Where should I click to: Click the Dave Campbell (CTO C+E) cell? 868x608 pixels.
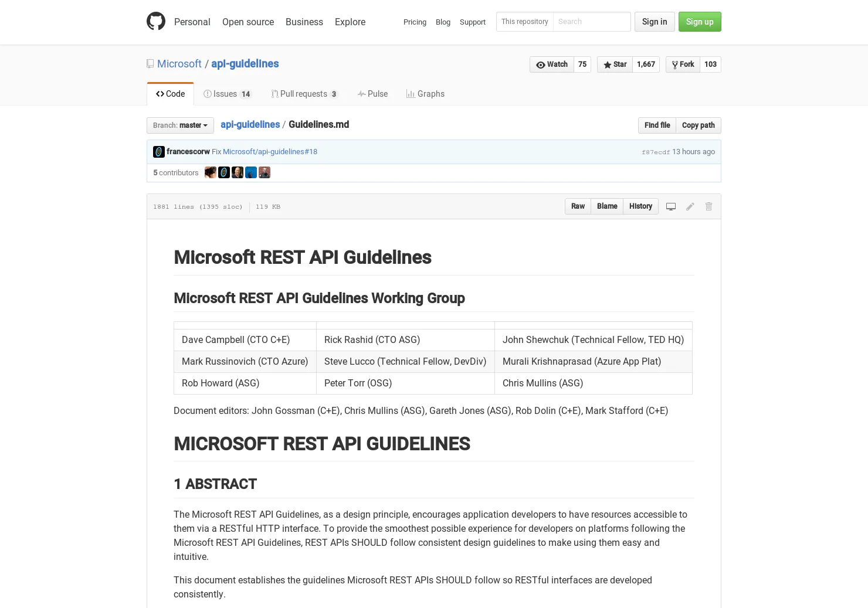click(245, 340)
